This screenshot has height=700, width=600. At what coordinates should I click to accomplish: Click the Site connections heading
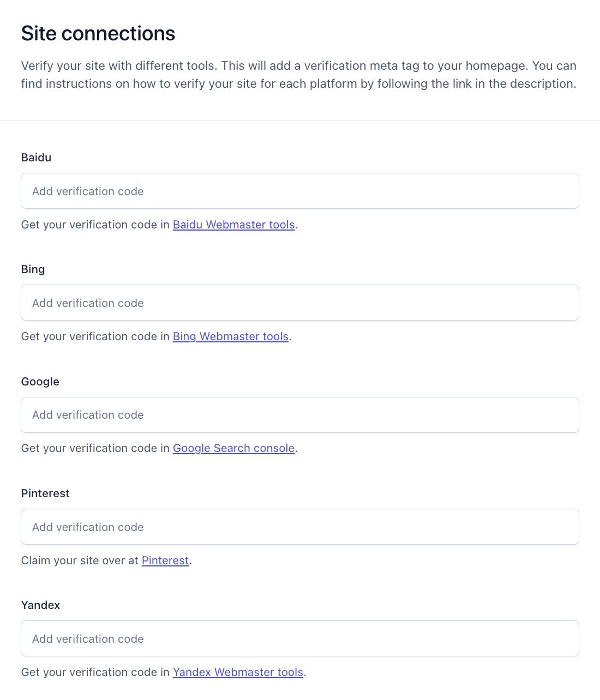pyautogui.click(x=98, y=33)
